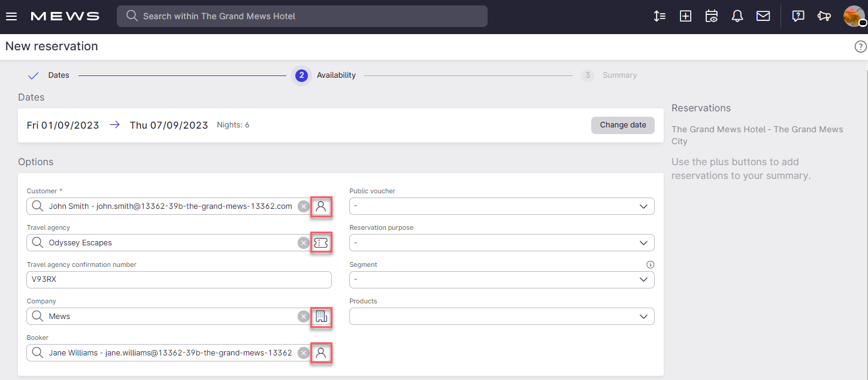Clear the Odyssey Escapes travel agency field
Screen dimensions: 868x380
pyautogui.click(x=304, y=243)
